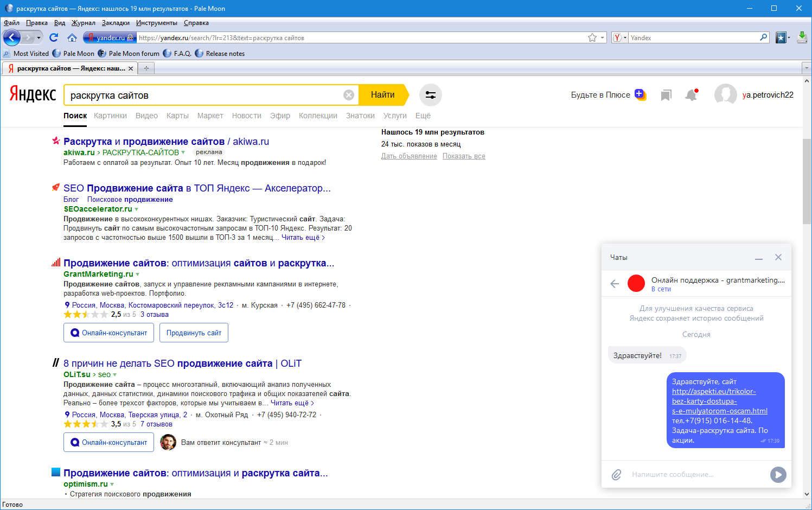Image resolution: width=812 pixels, height=510 pixels.
Task: Click Онлайн-консультант button under GrantMarketing result
Action: pos(108,333)
